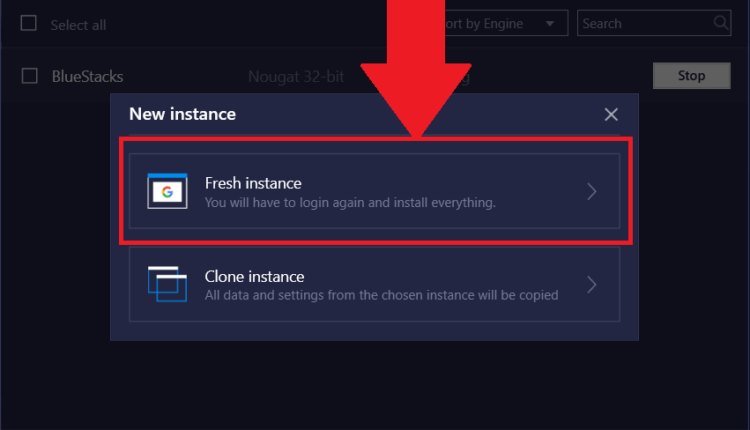Click the 'All data and settings' description text
The width and height of the screenshot is (750, 430).
(x=381, y=295)
